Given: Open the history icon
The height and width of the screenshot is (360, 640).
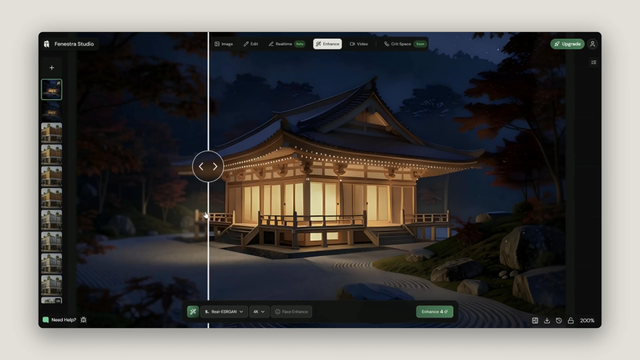Looking at the screenshot, I should (559, 320).
